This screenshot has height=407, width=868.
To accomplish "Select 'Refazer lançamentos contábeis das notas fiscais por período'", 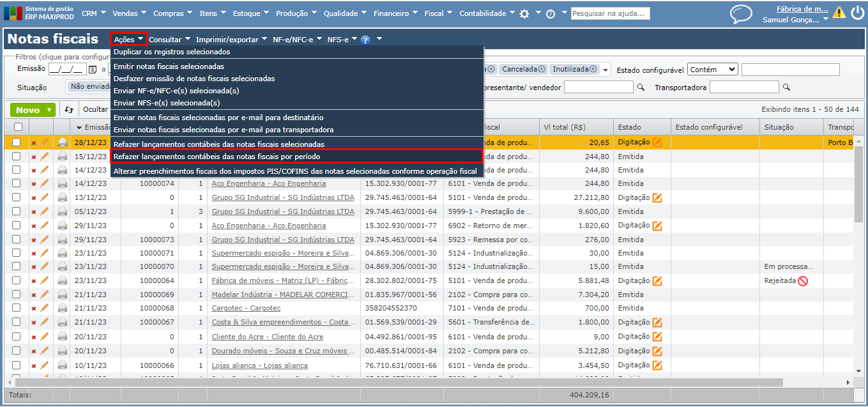I will pyautogui.click(x=217, y=157).
